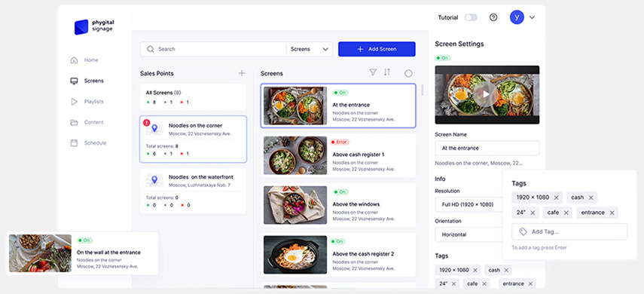Open the screens filter funnel icon
Image resolution: width=644 pixels, height=294 pixels.
pos(373,72)
